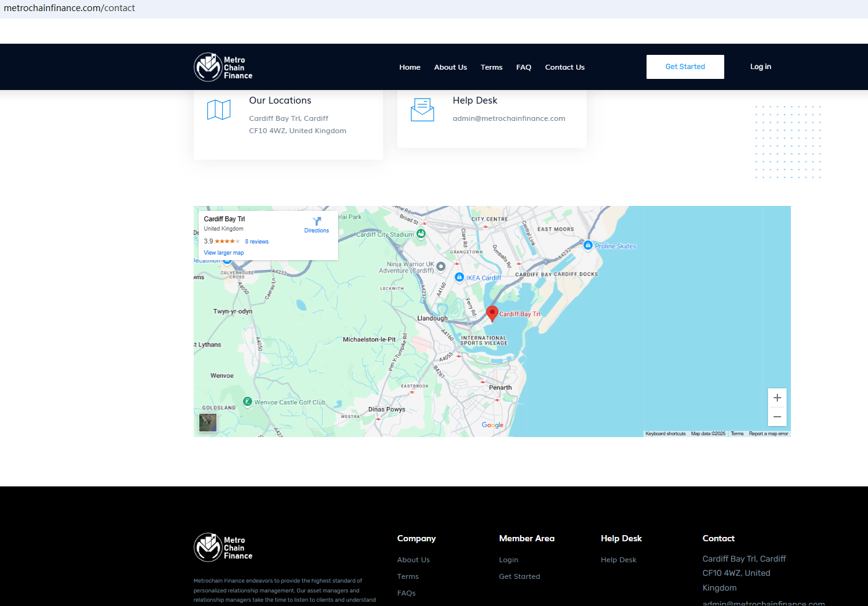Go to the FAQ navigation page
Screen dimensions: 868x606
click(523, 67)
